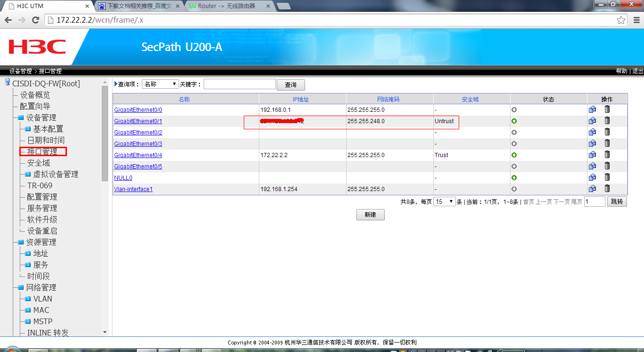Open the GigabitEthernet0/4 interface link
This screenshot has height=352, width=644.
click(x=138, y=155)
